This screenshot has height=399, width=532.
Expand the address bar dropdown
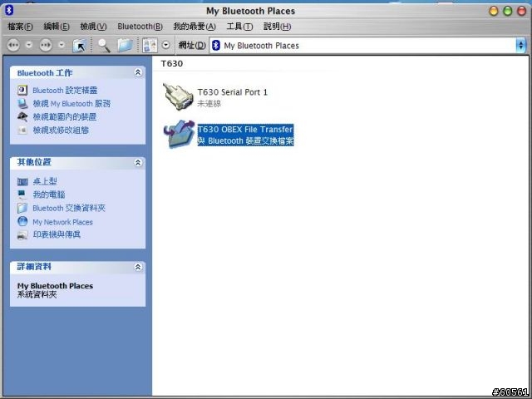521,46
